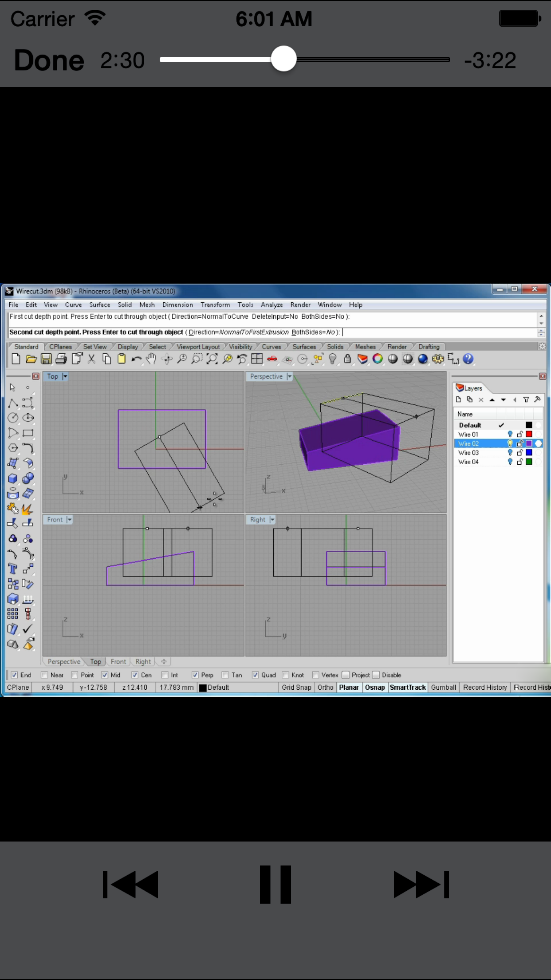Enable the Near osnap checkbox
Image resolution: width=551 pixels, height=980 pixels.
click(44, 675)
